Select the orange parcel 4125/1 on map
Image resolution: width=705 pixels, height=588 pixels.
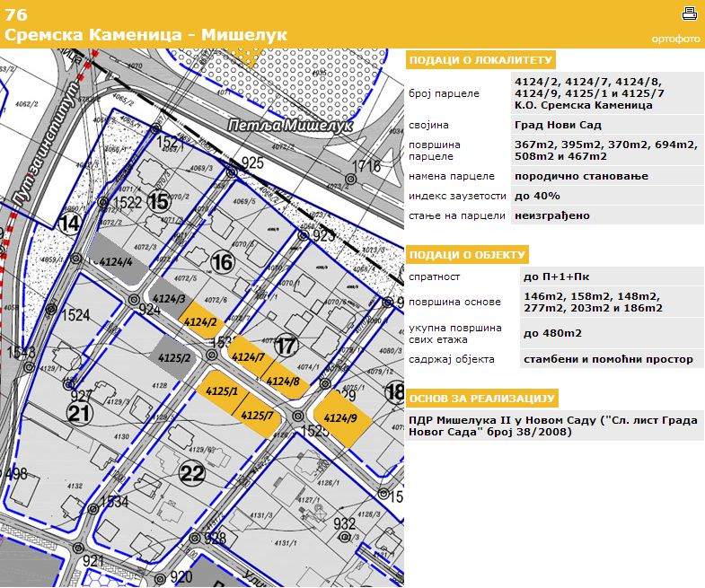click(x=222, y=391)
